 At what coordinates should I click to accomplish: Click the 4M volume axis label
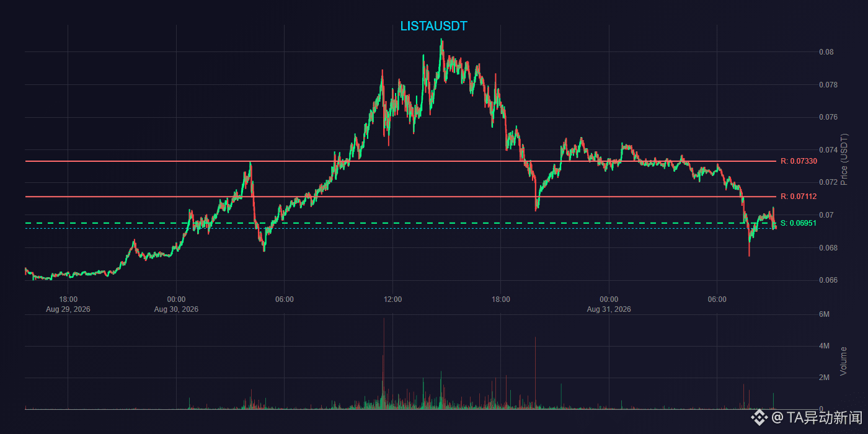[x=825, y=347]
